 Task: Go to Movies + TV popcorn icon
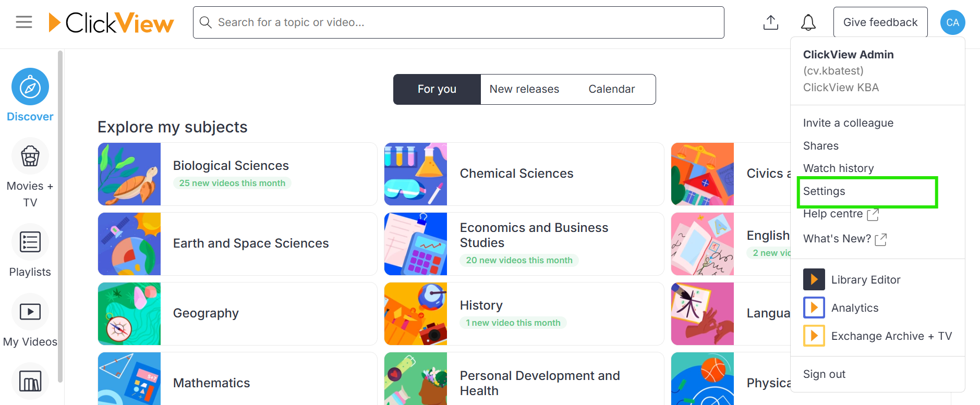[x=30, y=156]
